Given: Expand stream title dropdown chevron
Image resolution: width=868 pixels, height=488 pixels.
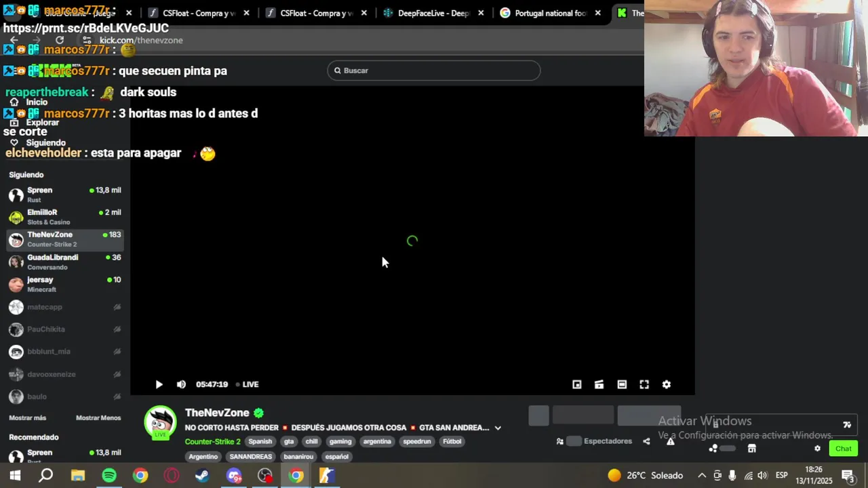Looking at the screenshot, I should [x=498, y=428].
